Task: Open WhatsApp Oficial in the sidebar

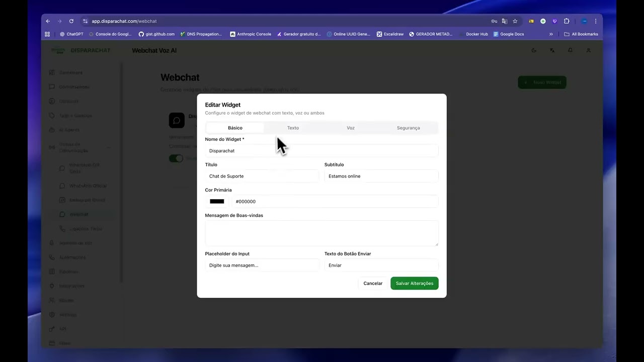Action: (88, 186)
